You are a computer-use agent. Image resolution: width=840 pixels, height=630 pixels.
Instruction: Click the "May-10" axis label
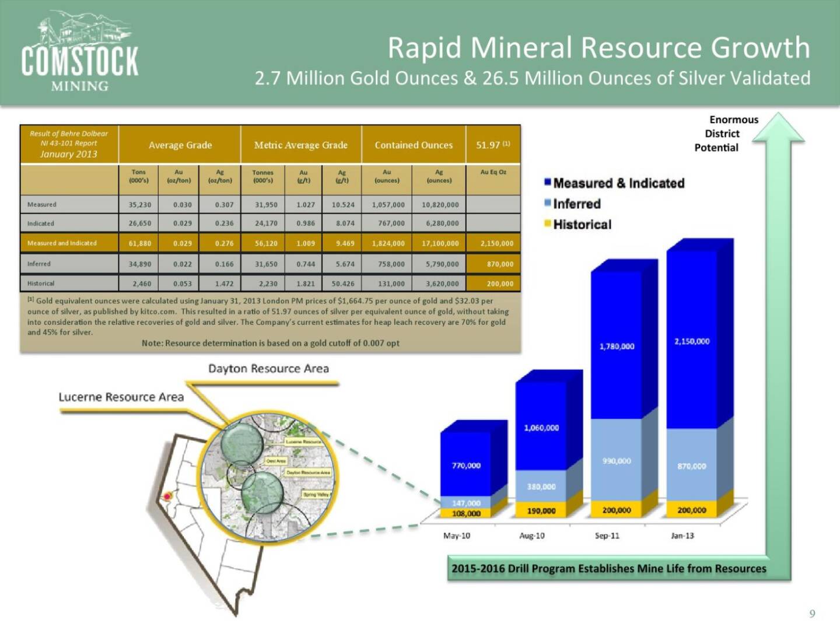pos(457,535)
